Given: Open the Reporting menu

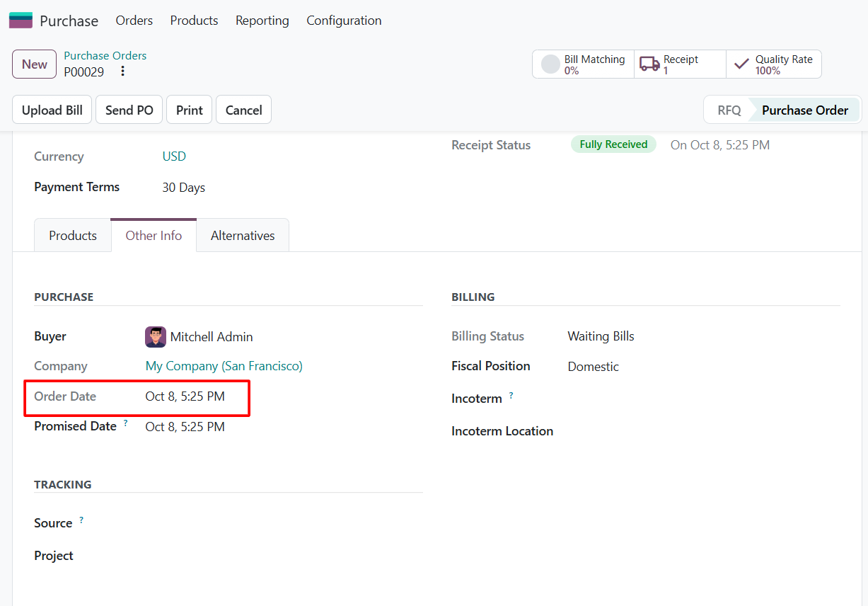Looking at the screenshot, I should 262,21.
